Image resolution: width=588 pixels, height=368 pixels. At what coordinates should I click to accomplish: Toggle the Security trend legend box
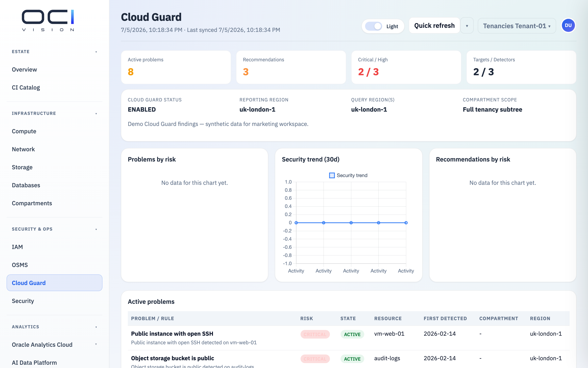tap(332, 175)
